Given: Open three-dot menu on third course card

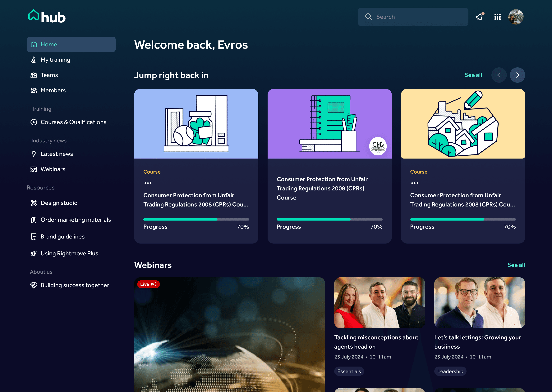Looking at the screenshot, I should coord(415,183).
